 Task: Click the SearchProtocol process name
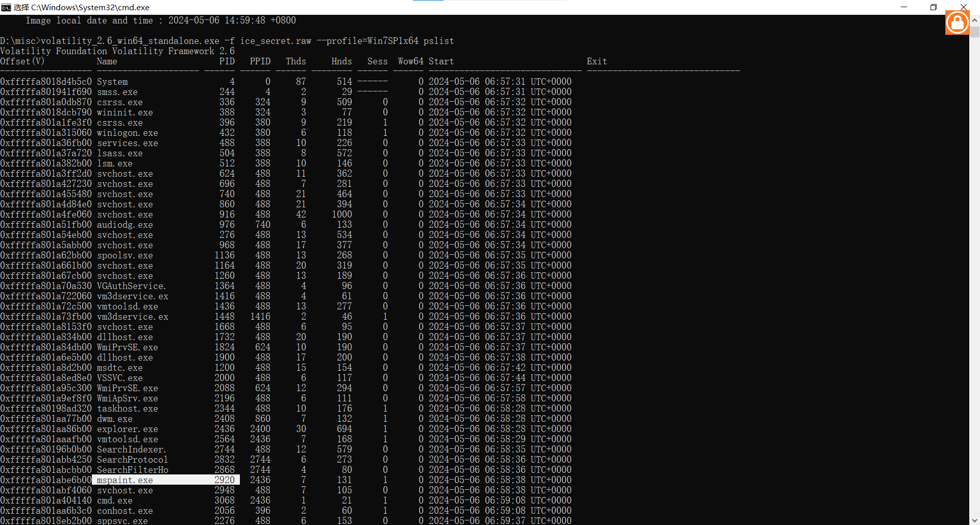[133, 460]
